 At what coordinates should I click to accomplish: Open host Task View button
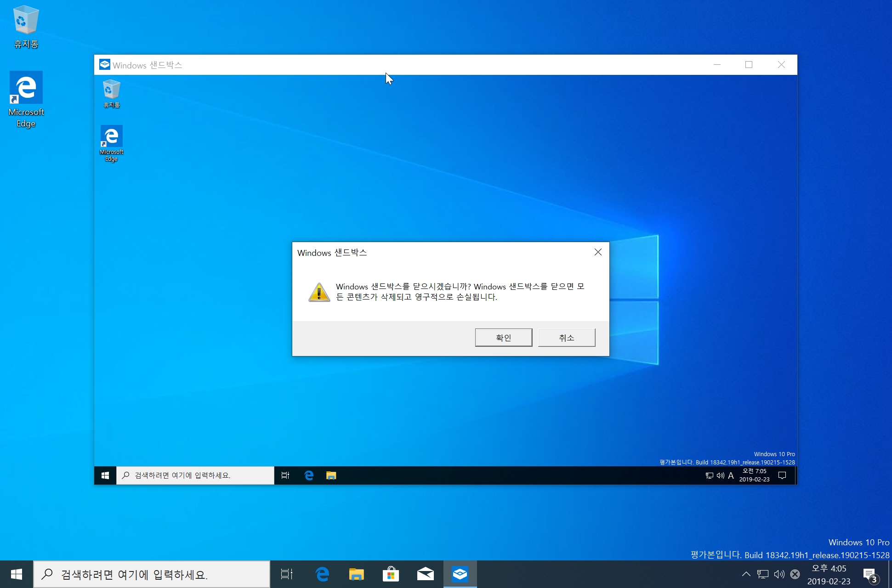pyautogui.click(x=287, y=574)
